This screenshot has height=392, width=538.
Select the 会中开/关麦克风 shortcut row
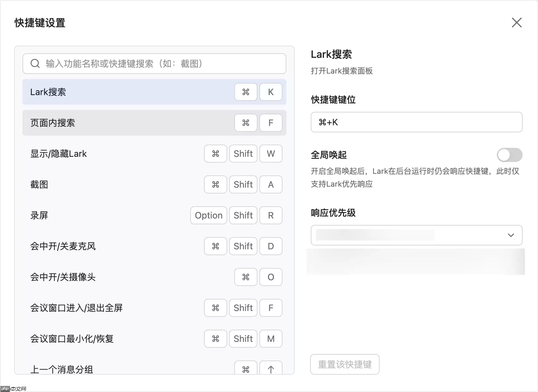pos(96,246)
